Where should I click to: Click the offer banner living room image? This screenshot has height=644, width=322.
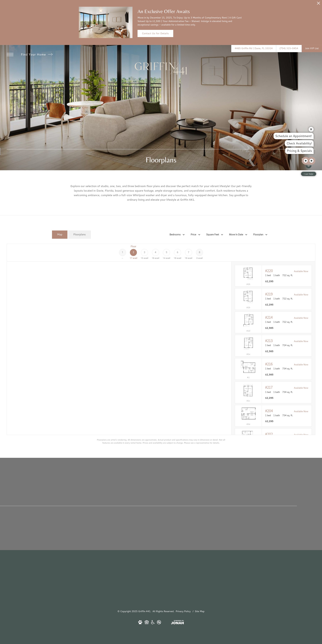(105, 22)
